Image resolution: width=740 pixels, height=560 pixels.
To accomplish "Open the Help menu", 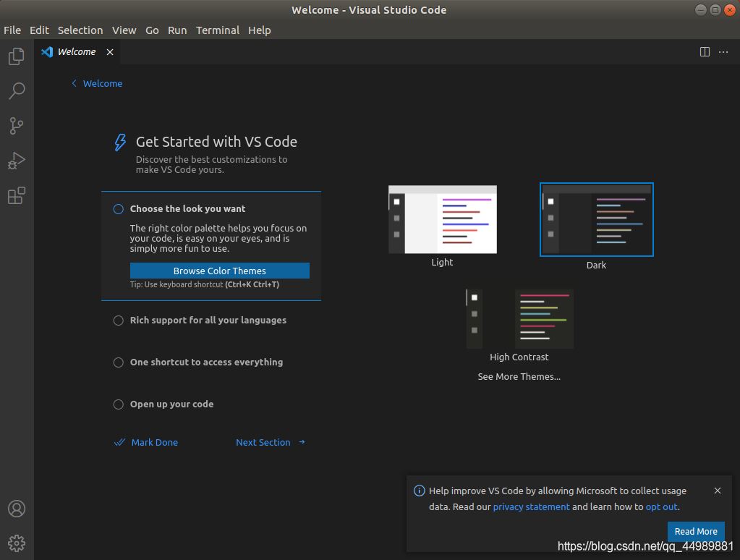I will point(260,30).
